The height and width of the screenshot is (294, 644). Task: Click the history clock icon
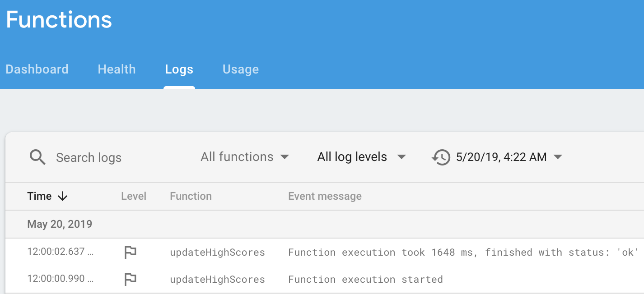coord(441,157)
